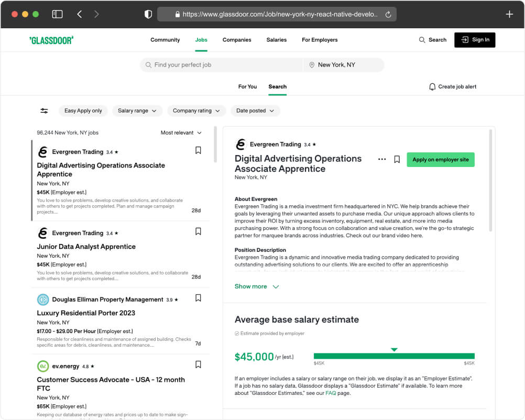Open the Search magnifying glass near Sign In

[x=422, y=40]
